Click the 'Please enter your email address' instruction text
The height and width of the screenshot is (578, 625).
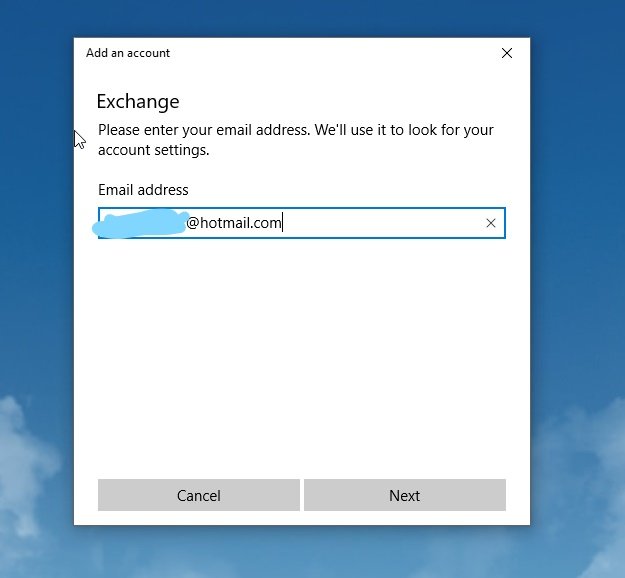click(x=296, y=140)
